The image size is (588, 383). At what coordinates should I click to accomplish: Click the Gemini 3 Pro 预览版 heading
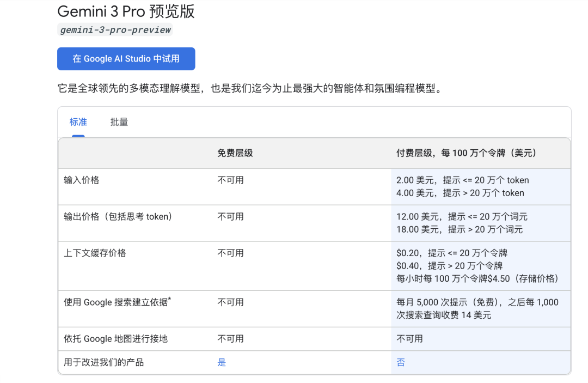(126, 11)
